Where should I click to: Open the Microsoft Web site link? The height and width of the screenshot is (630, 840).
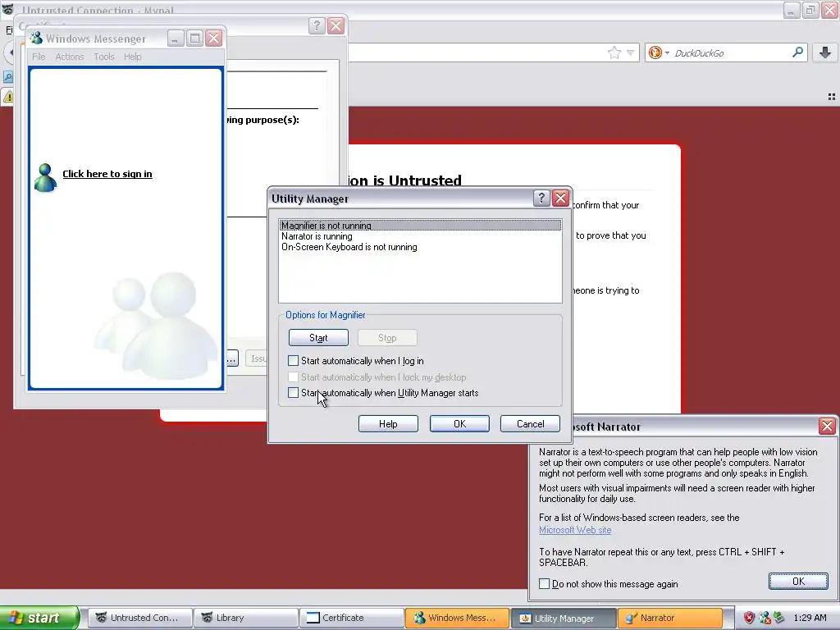tap(575, 530)
